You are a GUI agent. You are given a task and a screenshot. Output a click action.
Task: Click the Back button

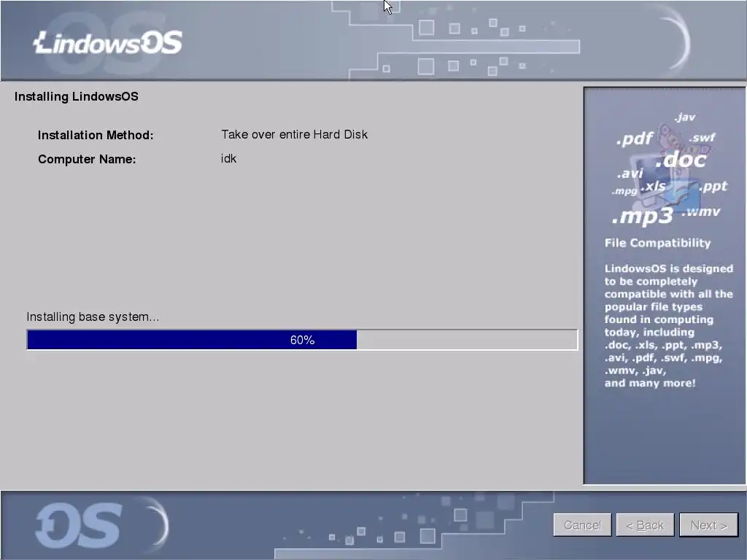[x=645, y=525]
